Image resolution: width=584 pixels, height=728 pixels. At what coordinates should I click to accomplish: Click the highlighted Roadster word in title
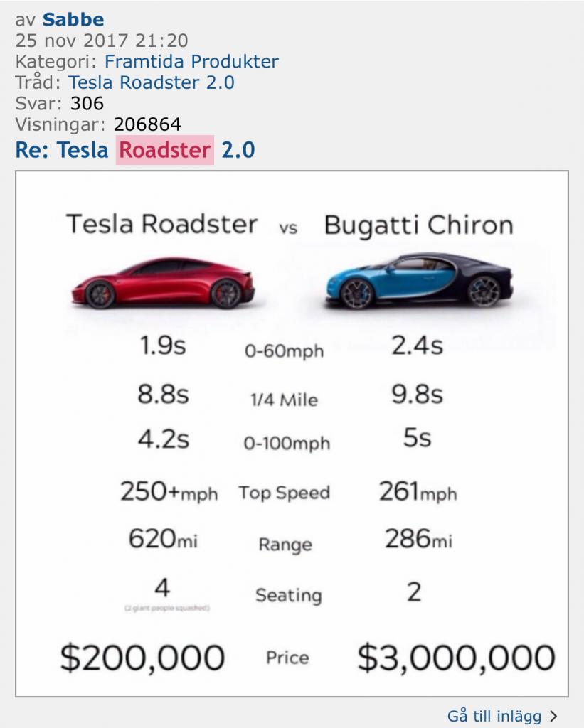(165, 150)
